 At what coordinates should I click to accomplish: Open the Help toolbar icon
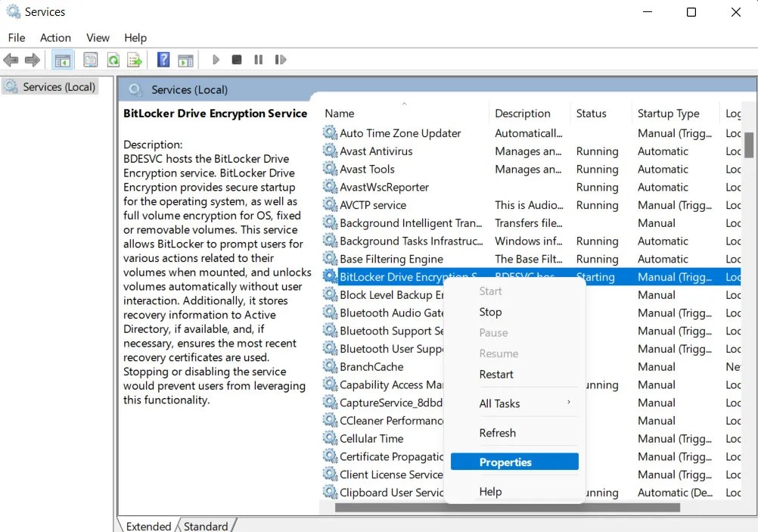(x=163, y=60)
